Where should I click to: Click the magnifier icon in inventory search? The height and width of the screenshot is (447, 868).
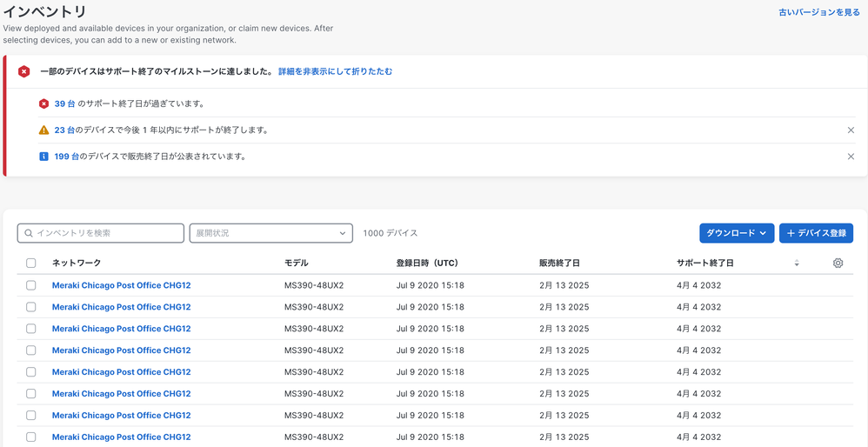pyautogui.click(x=29, y=233)
